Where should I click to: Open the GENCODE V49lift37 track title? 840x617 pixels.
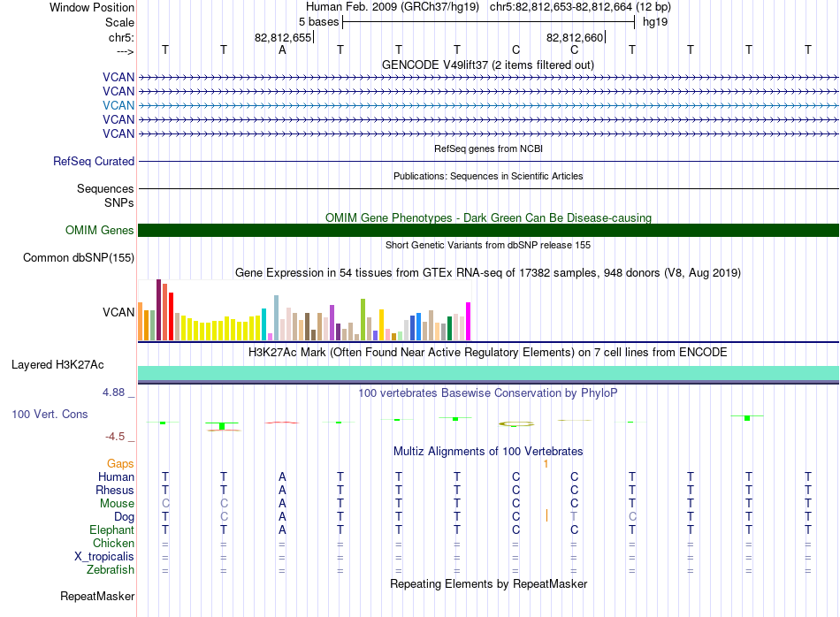click(x=487, y=65)
